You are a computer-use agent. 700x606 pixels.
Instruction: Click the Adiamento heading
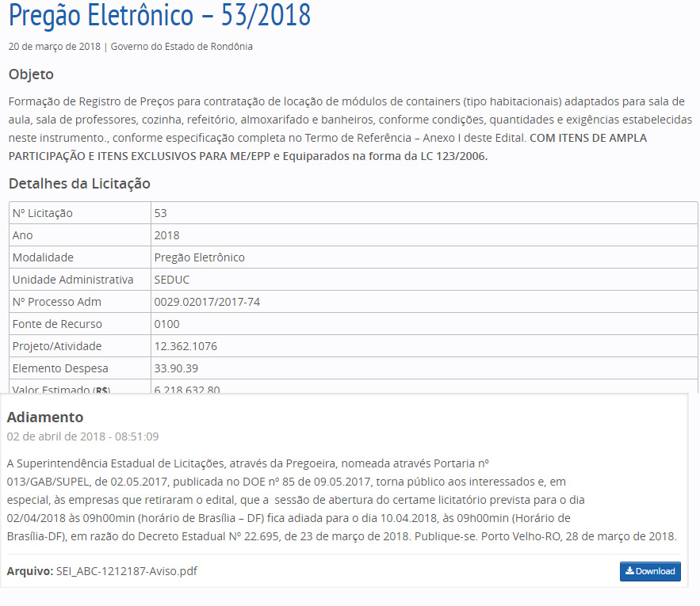(x=45, y=417)
